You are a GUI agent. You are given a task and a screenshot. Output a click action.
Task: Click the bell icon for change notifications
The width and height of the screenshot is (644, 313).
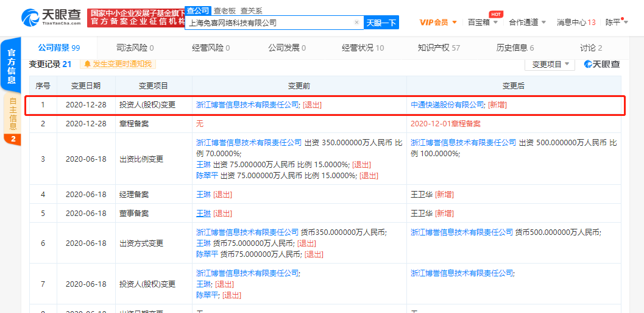tap(87, 64)
